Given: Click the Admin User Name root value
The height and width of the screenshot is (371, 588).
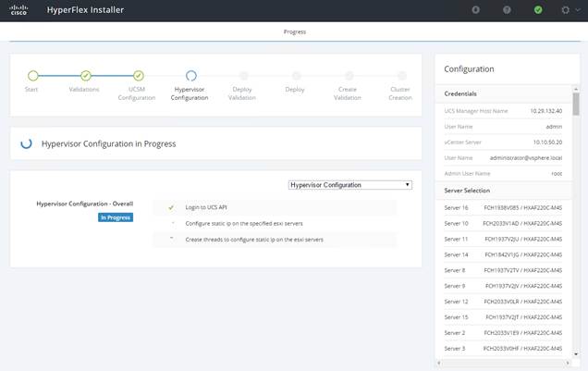Looking at the screenshot, I should click(557, 174).
